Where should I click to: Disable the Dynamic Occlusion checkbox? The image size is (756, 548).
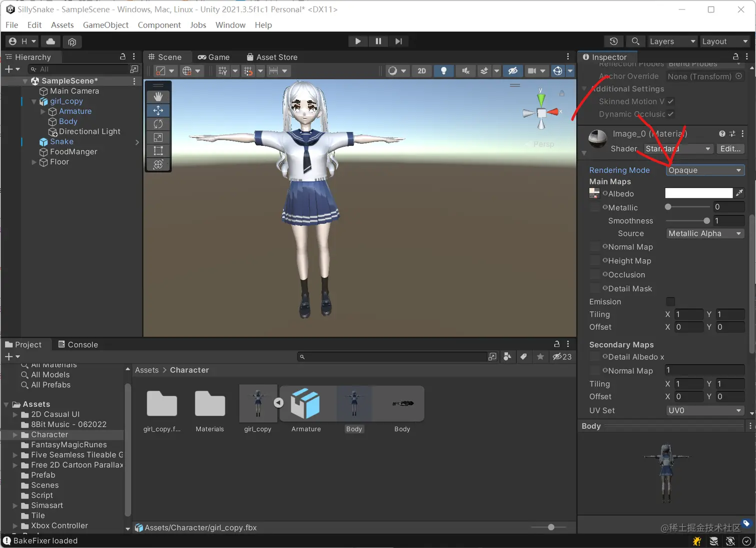point(670,114)
